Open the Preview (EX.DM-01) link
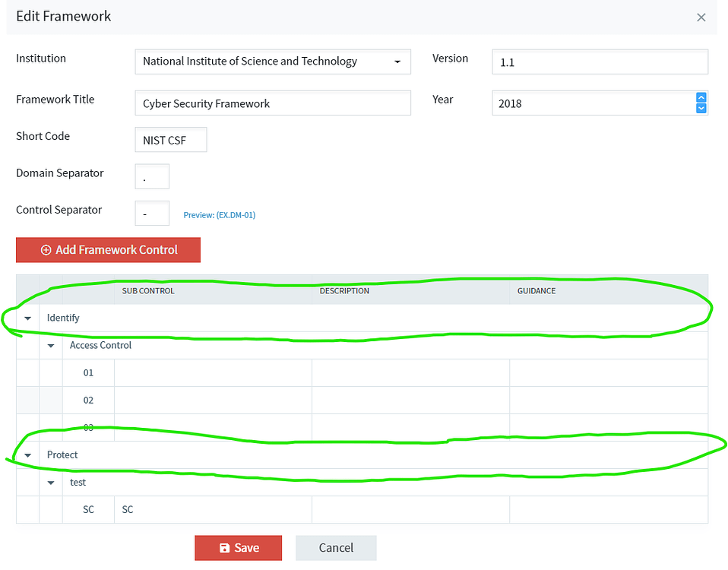 tap(219, 215)
